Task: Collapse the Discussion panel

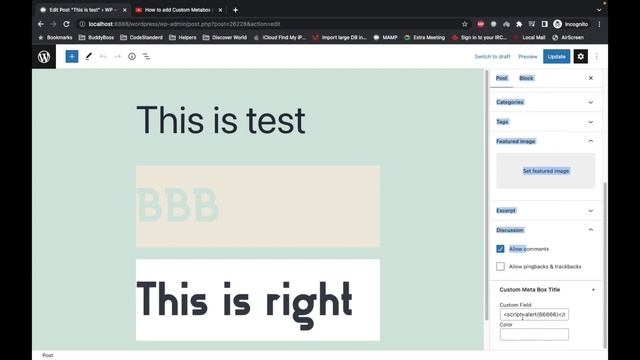Action: (x=545, y=230)
